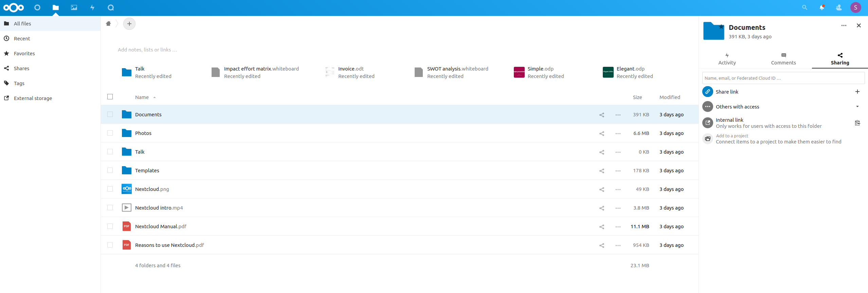The width and height of the screenshot is (868, 293).
Task: Open the Dashboard app icon
Action: 37,7
